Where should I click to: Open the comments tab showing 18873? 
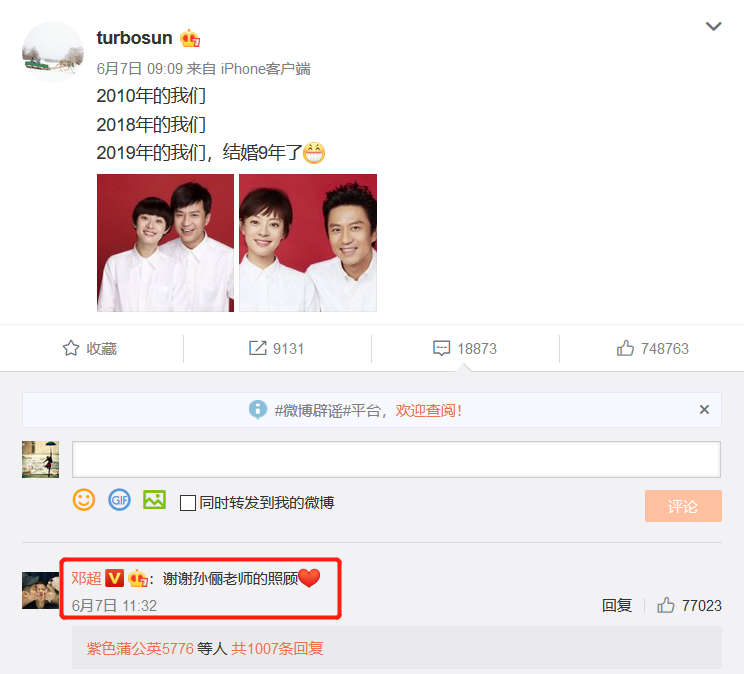pyautogui.click(x=465, y=348)
